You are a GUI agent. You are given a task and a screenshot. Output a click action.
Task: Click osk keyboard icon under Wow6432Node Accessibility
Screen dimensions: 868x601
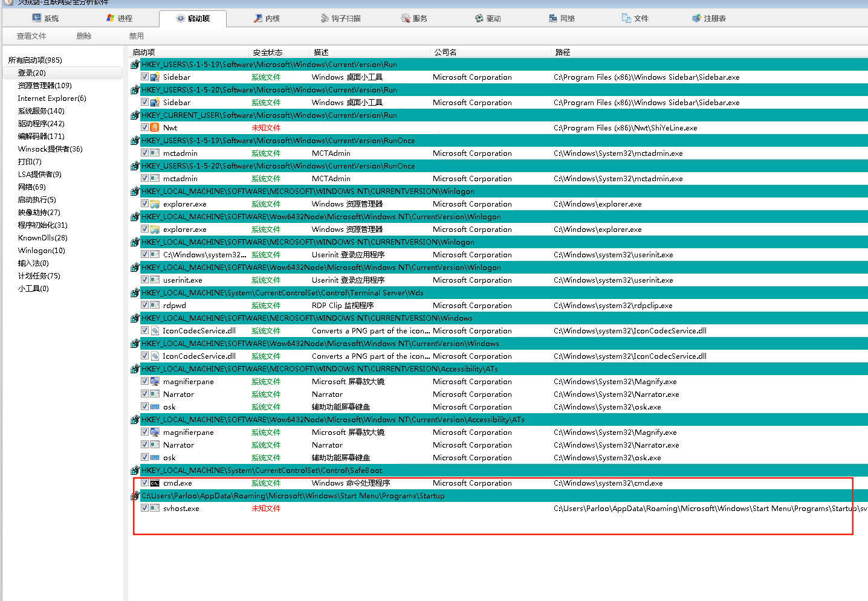pyautogui.click(x=155, y=457)
